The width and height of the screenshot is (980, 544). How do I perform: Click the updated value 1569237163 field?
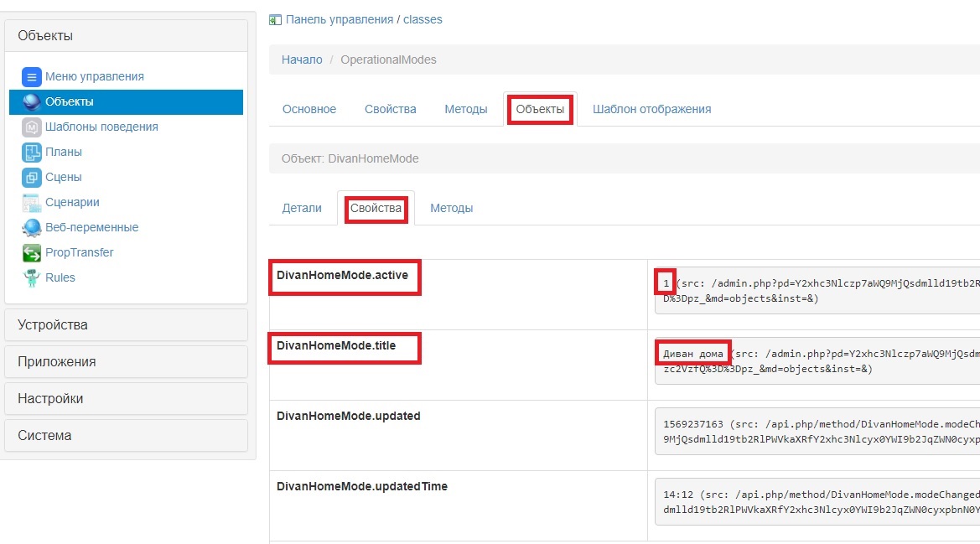coord(817,432)
